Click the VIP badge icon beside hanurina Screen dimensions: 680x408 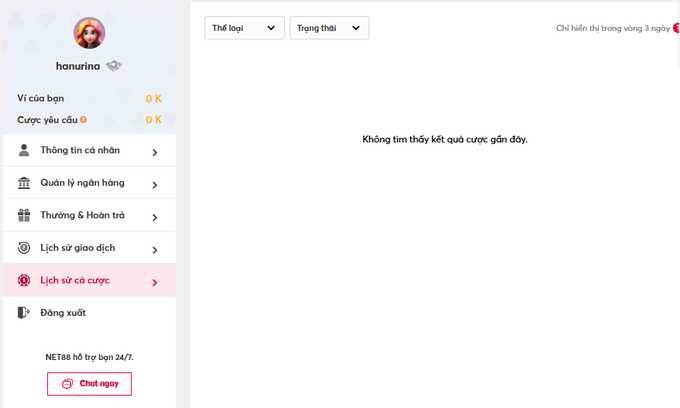coord(114,66)
